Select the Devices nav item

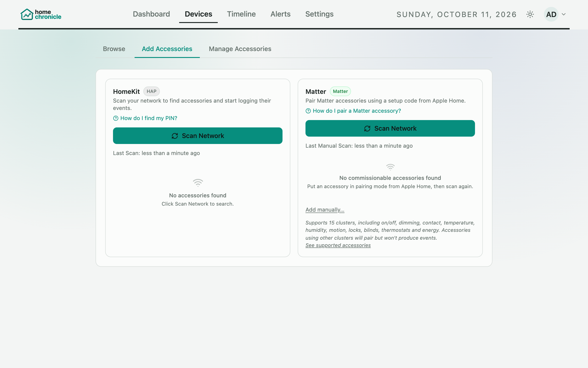(198, 14)
